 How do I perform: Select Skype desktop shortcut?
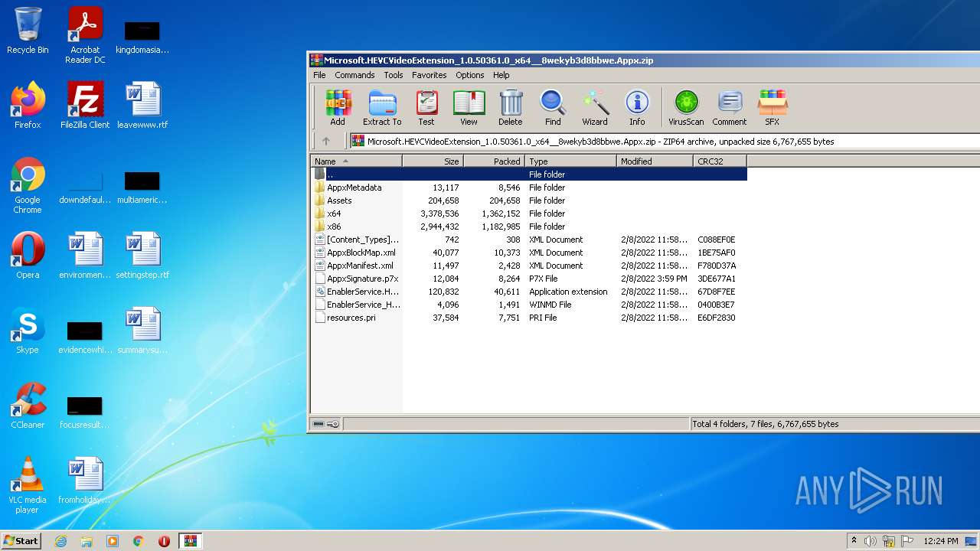pyautogui.click(x=28, y=330)
